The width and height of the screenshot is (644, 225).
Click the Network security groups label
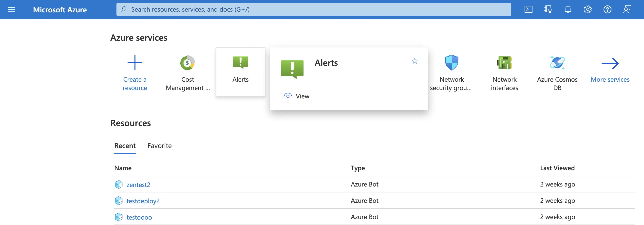click(451, 83)
